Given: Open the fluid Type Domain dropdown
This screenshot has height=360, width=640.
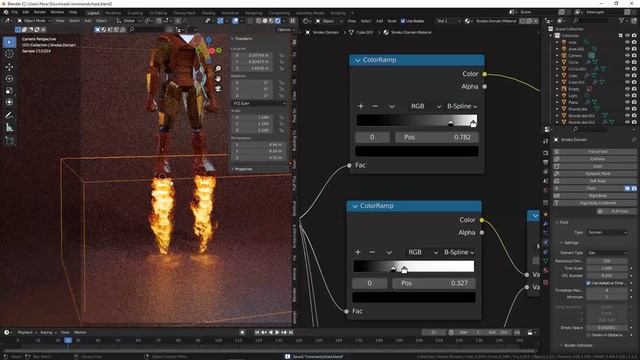Looking at the screenshot, I should point(607,232).
